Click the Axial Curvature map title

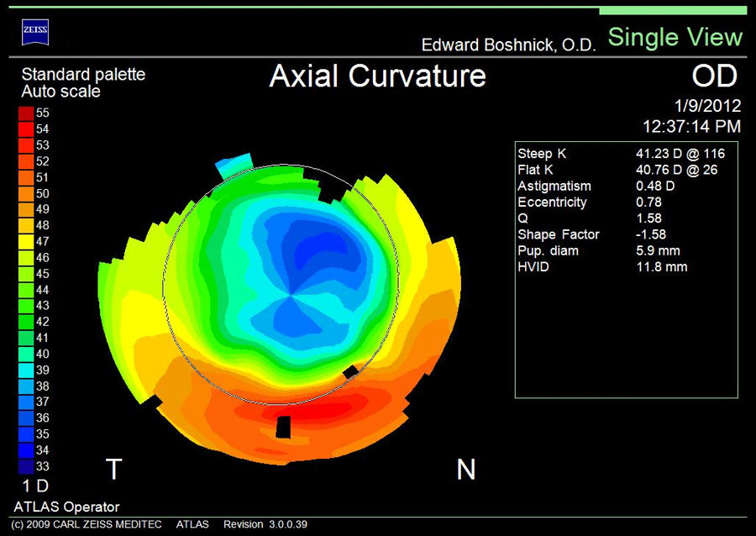(x=377, y=76)
